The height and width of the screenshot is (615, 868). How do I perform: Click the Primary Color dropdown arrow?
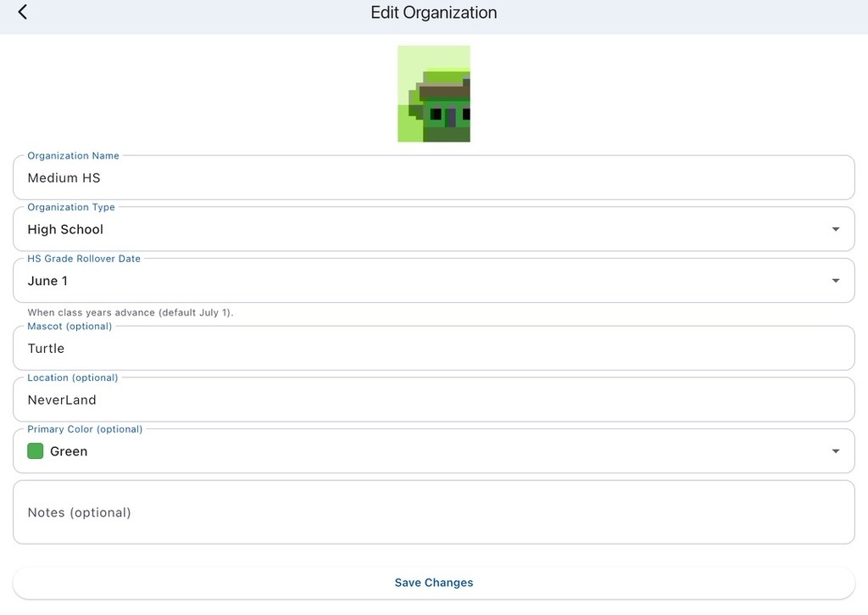tap(835, 451)
